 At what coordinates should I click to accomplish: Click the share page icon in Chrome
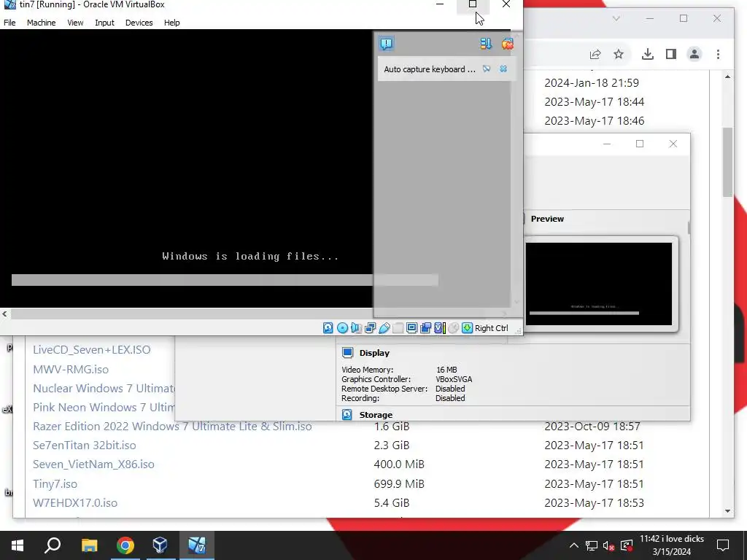pyautogui.click(x=595, y=54)
